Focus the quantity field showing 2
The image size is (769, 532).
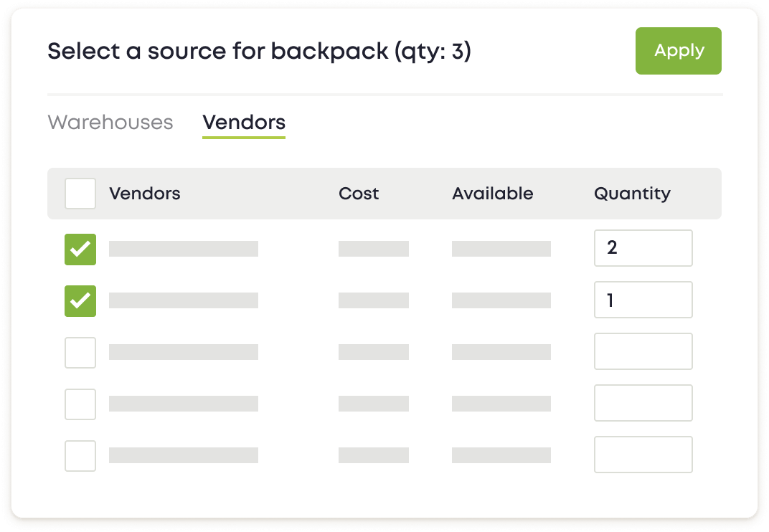coord(643,248)
